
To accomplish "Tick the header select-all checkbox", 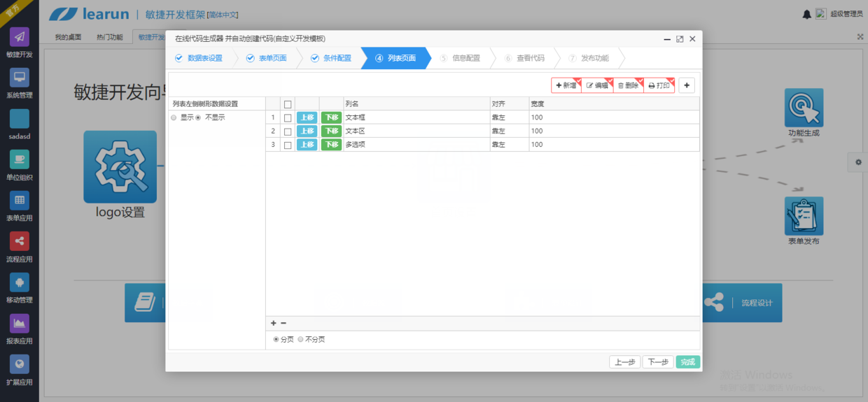I will coord(287,104).
